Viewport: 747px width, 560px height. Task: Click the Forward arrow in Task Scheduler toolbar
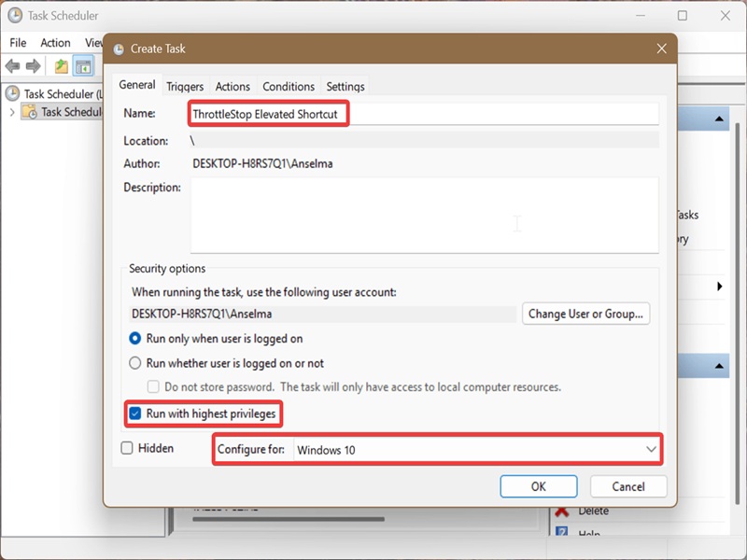coord(33,66)
